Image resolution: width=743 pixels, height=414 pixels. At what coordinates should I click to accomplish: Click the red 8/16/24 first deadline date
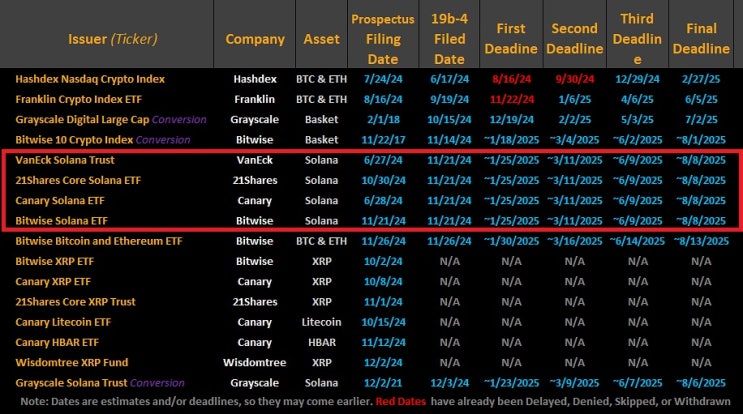coord(511,79)
